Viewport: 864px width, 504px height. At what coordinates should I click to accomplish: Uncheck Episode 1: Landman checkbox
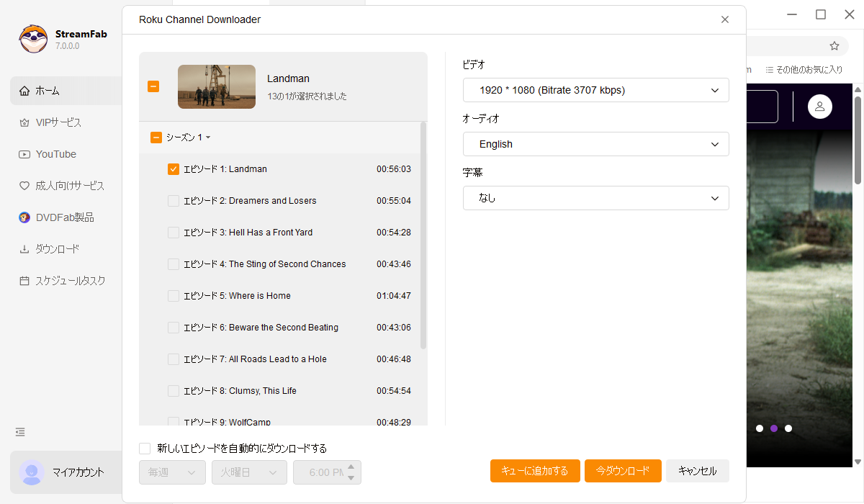(174, 169)
